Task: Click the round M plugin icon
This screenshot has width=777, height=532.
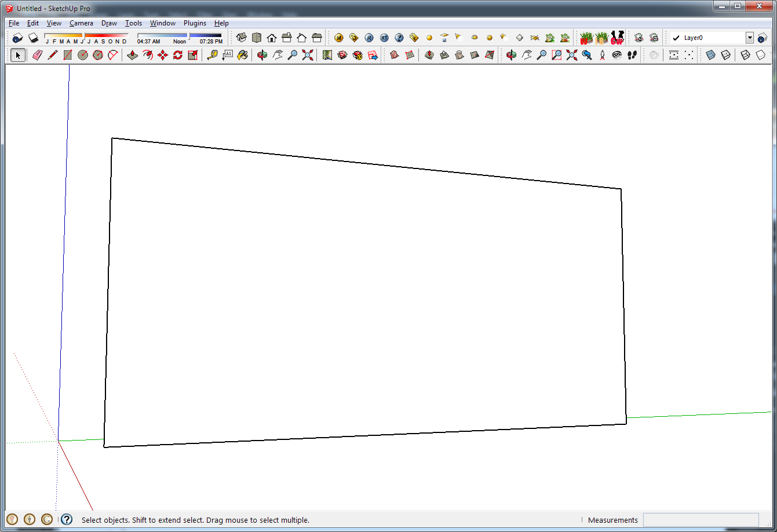Action: click(339, 38)
